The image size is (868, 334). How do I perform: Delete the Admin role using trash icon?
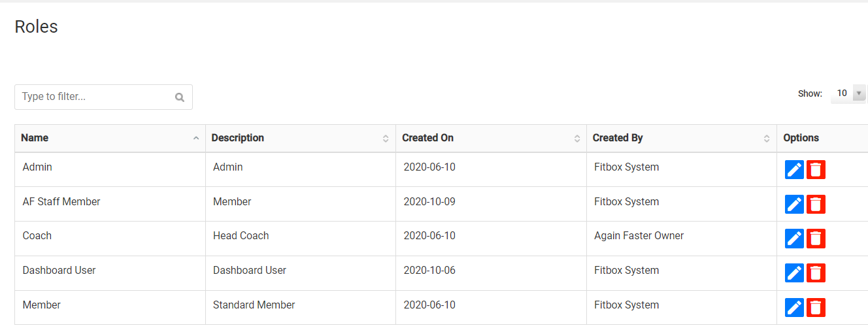tap(816, 170)
